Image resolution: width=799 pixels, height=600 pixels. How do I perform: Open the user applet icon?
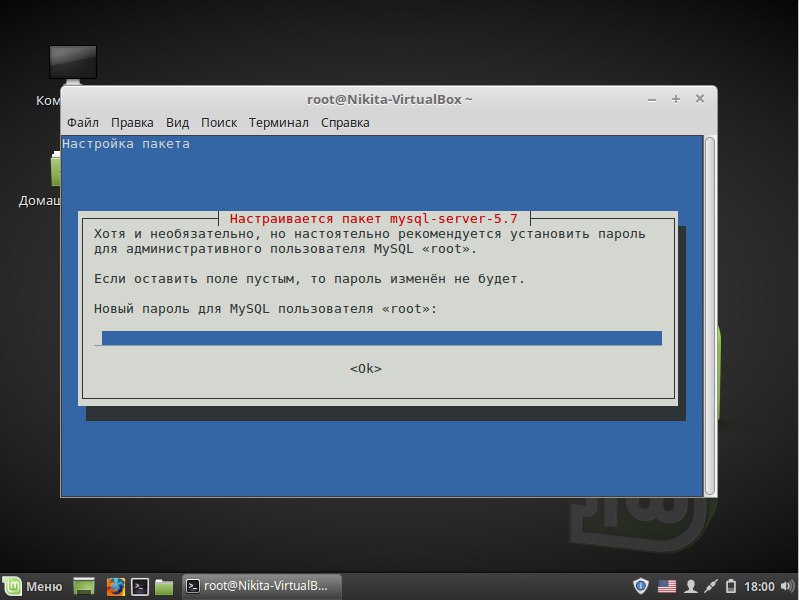(x=690, y=586)
